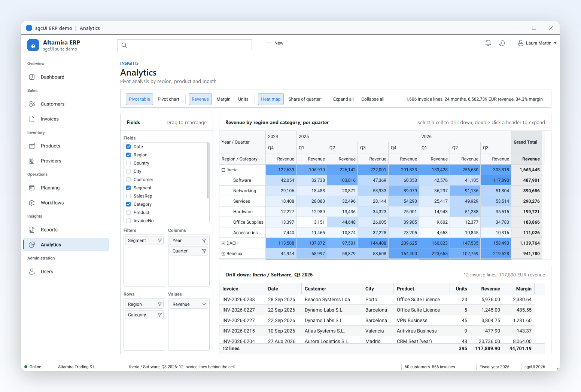Switch to Pivot chart view
This screenshot has width=581, height=392.
click(168, 99)
